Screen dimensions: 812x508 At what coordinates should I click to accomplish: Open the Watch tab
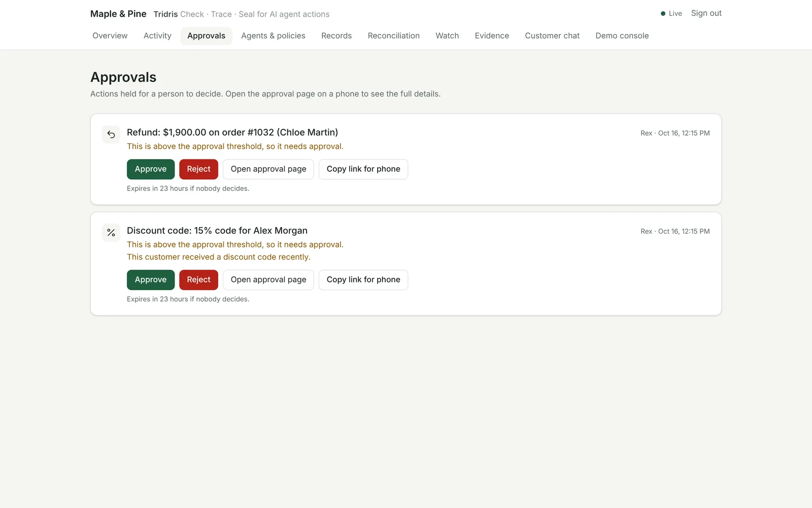click(447, 36)
